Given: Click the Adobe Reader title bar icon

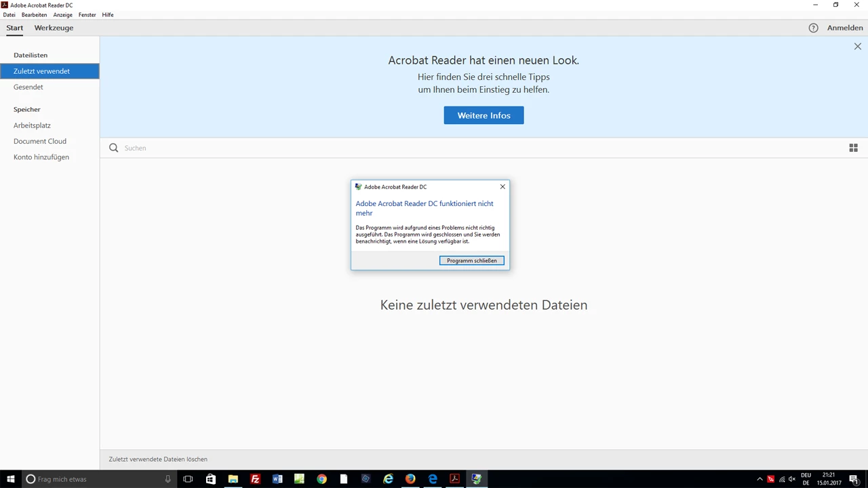Looking at the screenshot, I should pyautogui.click(x=5, y=5).
